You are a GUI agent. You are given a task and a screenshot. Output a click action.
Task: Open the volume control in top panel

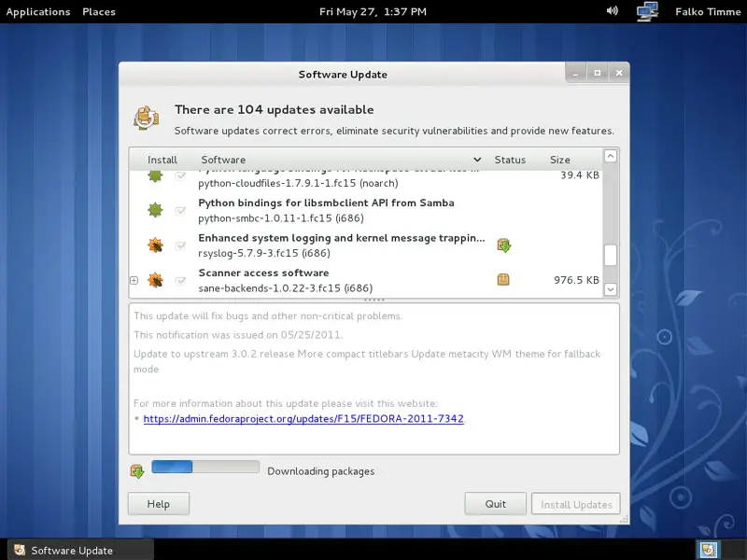pos(613,10)
